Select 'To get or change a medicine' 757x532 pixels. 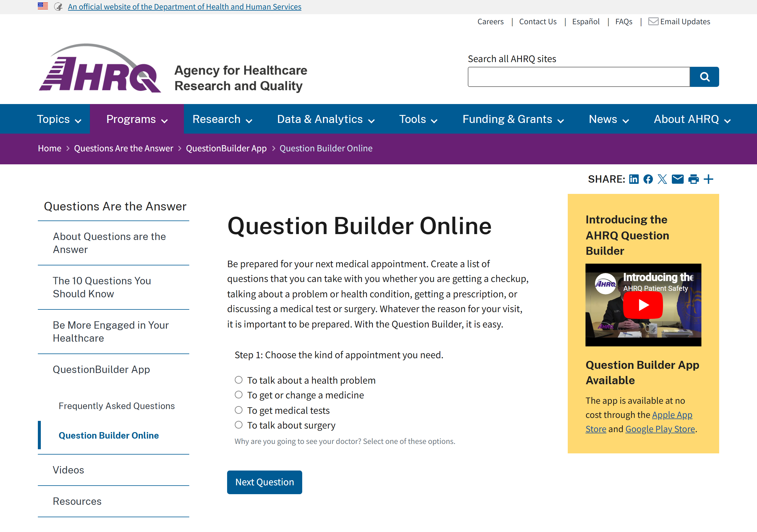point(238,395)
